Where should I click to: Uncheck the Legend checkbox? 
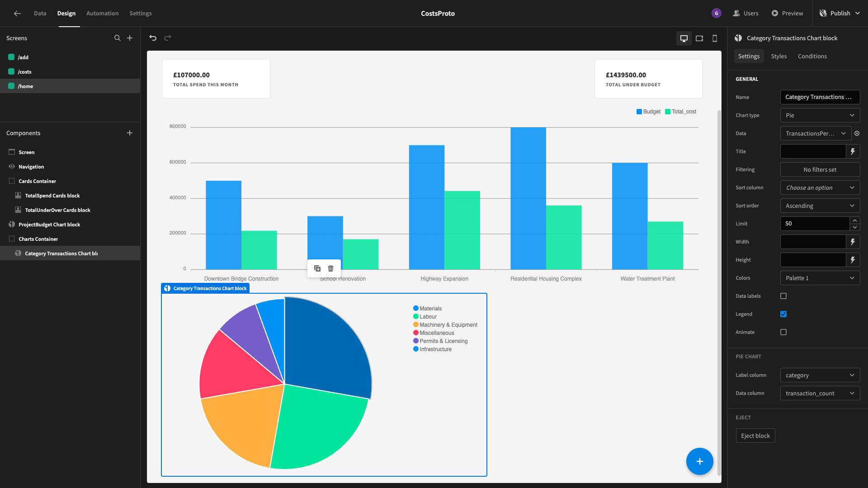tap(783, 314)
